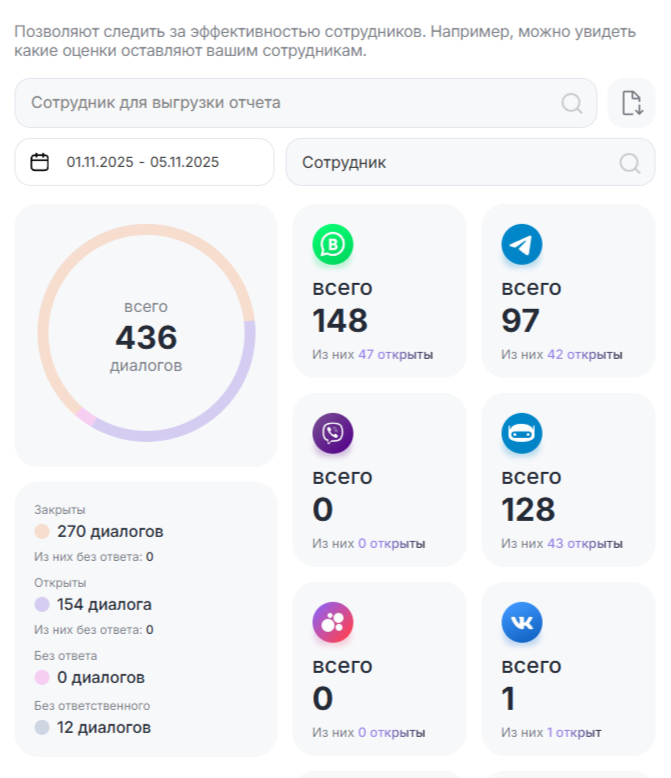
Task: Click the pink bubbles channel icon
Action: pyautogui.click(x=333, y=623)
